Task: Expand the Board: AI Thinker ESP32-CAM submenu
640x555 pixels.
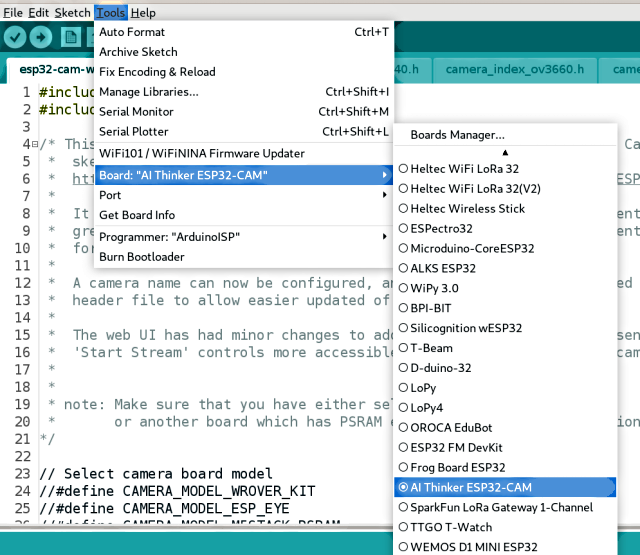Action: (x=244, y=175)
